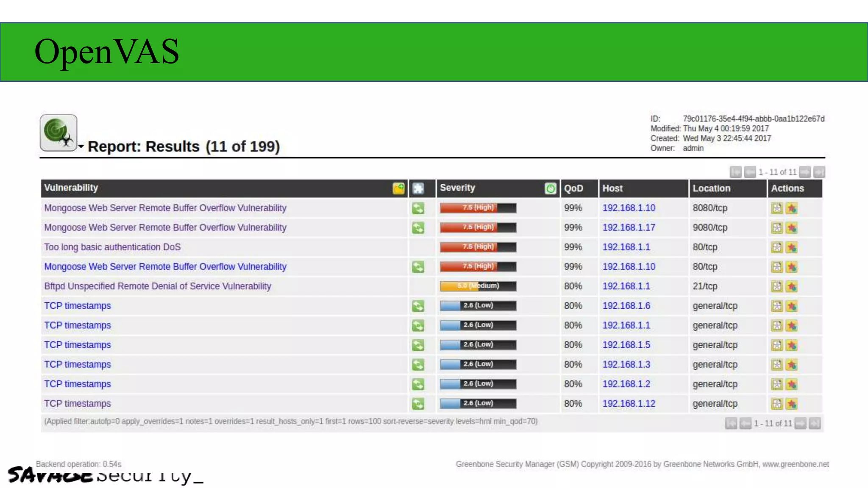Select the report ID value text
Viewport: 868px width, 488px height.
pos(754,119)
